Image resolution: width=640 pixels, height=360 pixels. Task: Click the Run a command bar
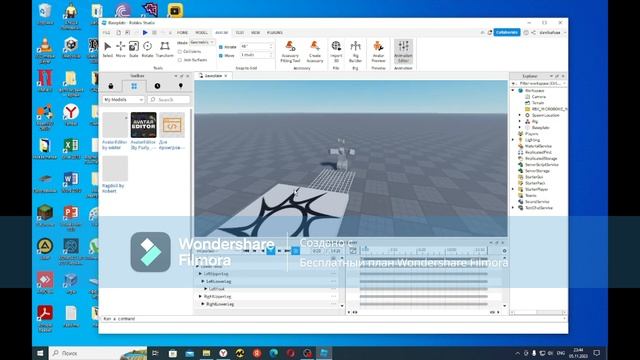point(333,318)
